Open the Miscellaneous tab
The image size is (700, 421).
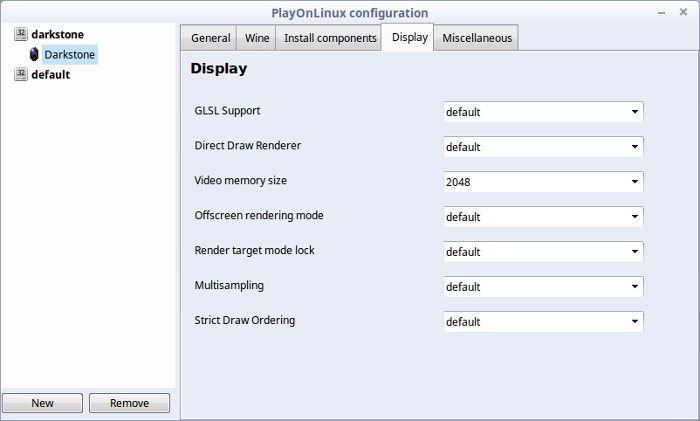pyautogui.click(x=477, y=38)
